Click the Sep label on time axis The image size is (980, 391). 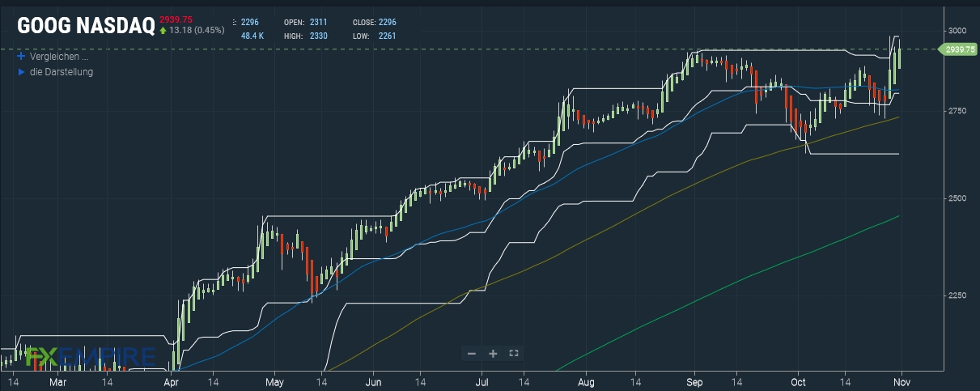(x=694, y=380)
